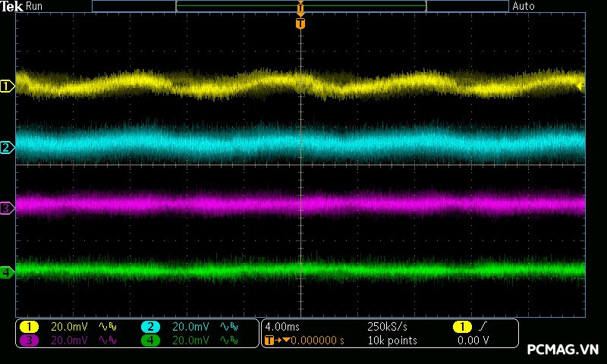The height and width of the screenshot is (364, 607).
Task: Toggle channel 1 yellow badge in readout
Action: [x=29, y=327]
